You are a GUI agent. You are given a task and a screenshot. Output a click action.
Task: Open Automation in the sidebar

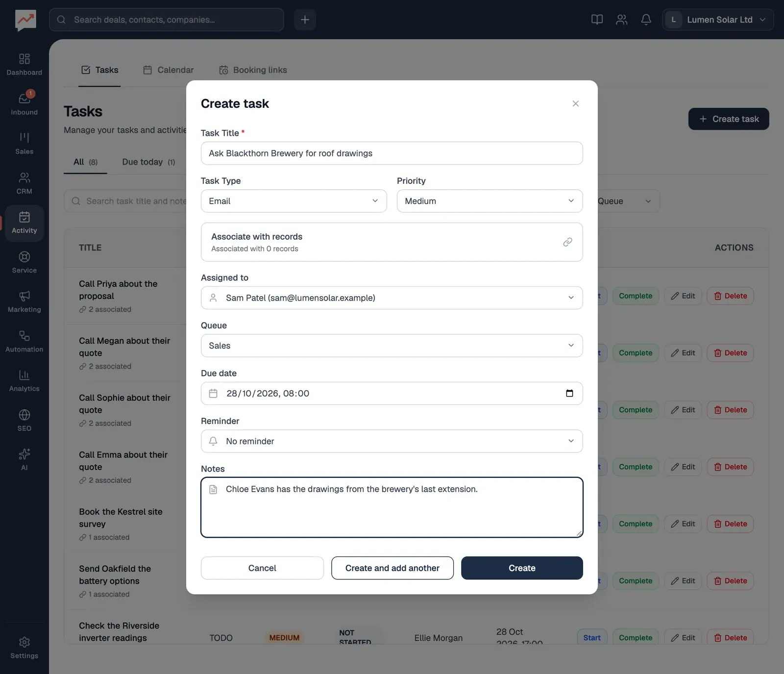click(x=24, y=341)
